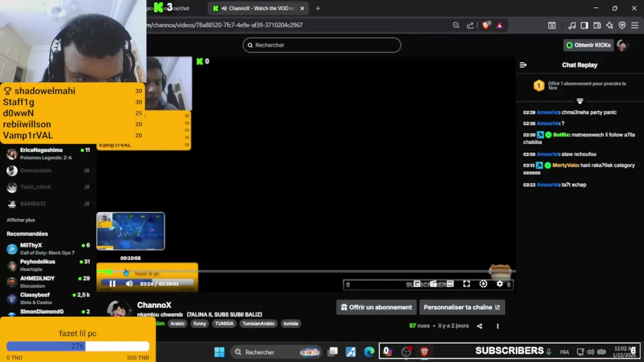Open the user profile avatar menu
The width and height of the screenshot is (644, 362).
tap(623, 45)
